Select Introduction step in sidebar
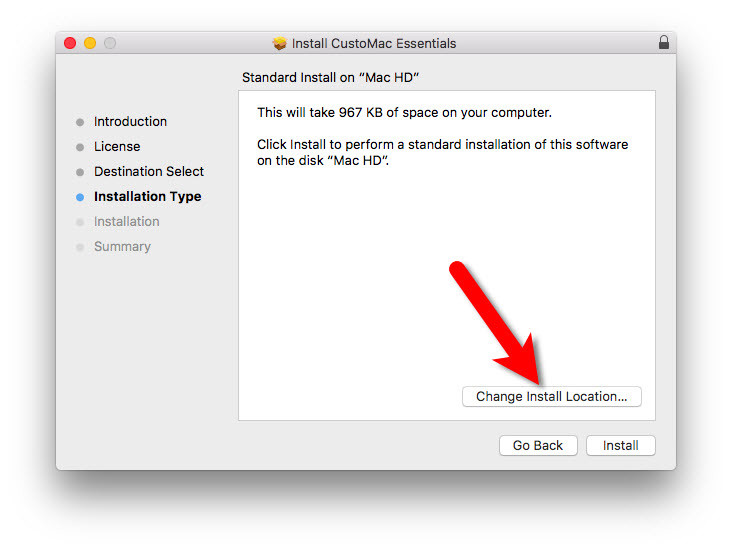This screenshot has width=732, height=550. 130,121
